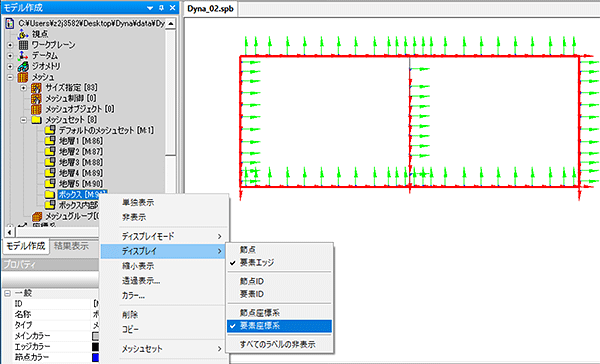Viewport: 600px width, 364px height.
Task: Click the メッシュグループ icon
Action: point(37,216)
